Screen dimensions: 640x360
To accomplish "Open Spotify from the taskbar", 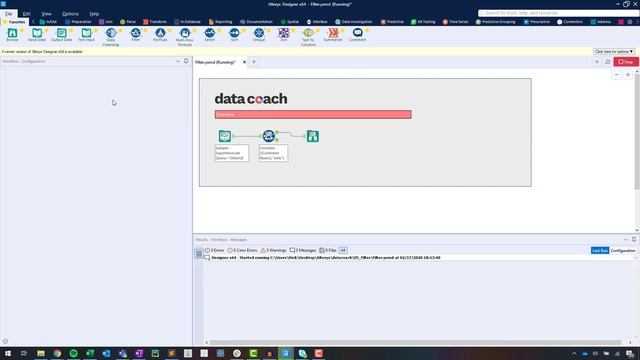I will pos(73,353).
